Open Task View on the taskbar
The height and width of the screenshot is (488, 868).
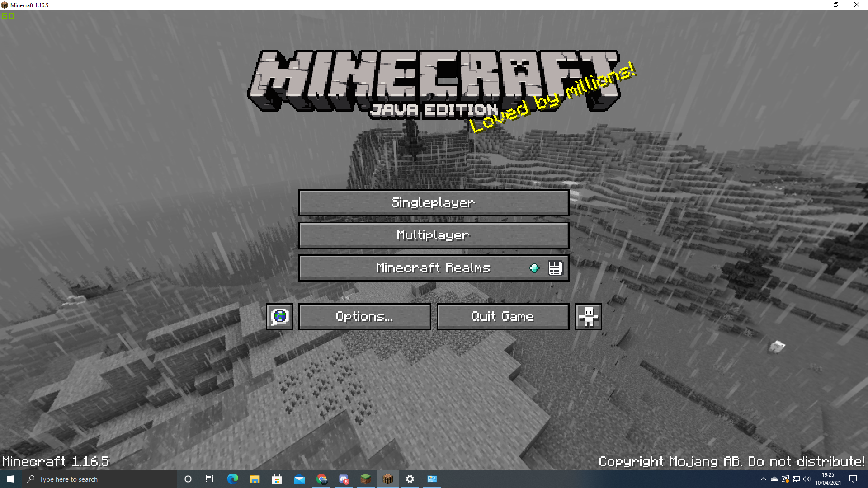[x=210, y=479]
